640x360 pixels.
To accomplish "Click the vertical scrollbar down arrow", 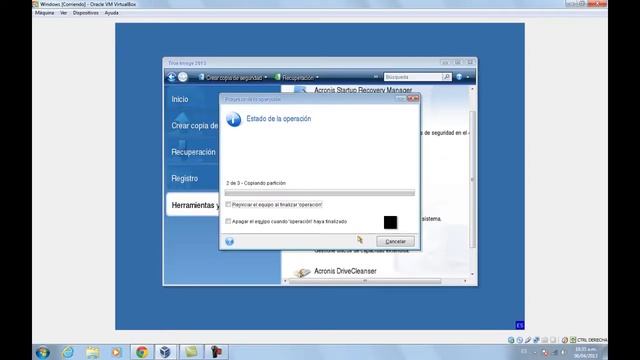I will pyautogui.click(x=473, y=274).
